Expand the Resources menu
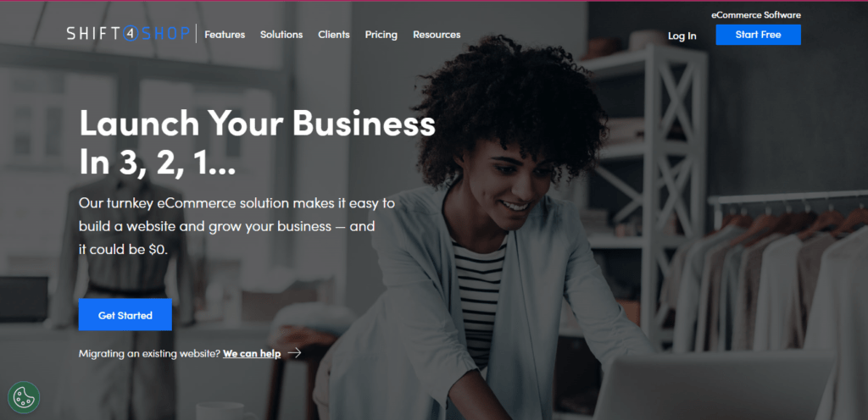The image size is (868, 420). (x=437, y=34)
